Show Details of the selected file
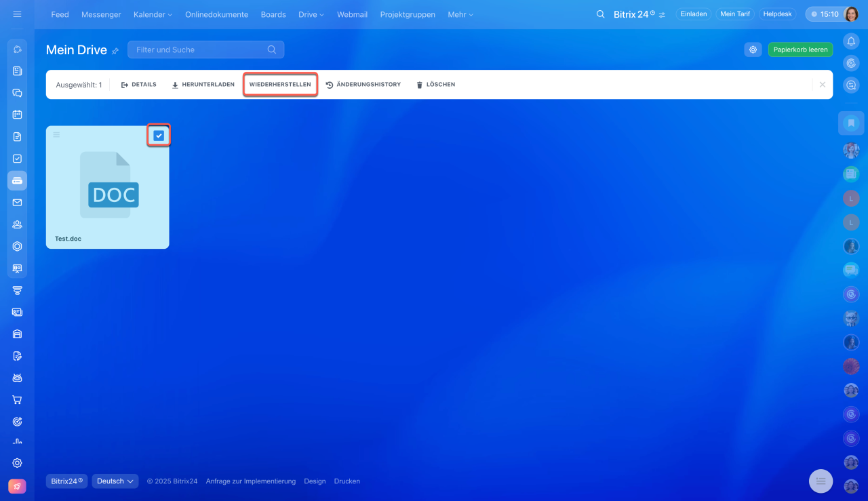Image resolution: width=868 pixels, height=501 pixels. (139, 85)
